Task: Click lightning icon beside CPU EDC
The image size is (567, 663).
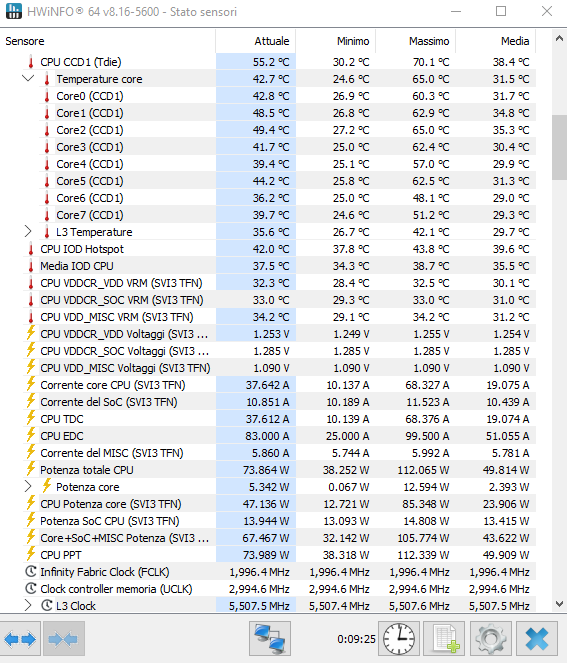Action: click(30, 435)
